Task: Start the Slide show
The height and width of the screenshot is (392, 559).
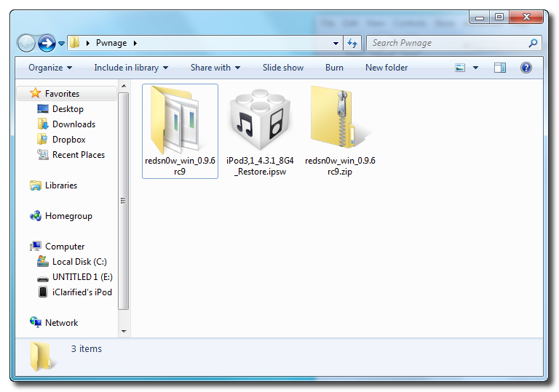Action: 283,68
